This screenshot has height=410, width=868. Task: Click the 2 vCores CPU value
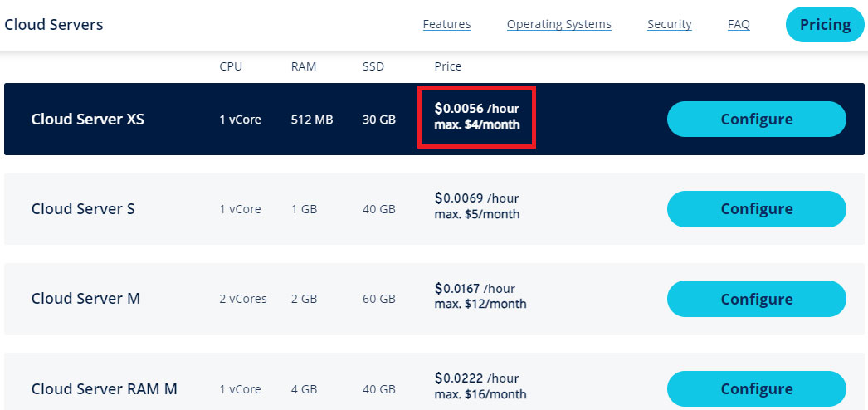pyautogui.click(x=243, y=300)
